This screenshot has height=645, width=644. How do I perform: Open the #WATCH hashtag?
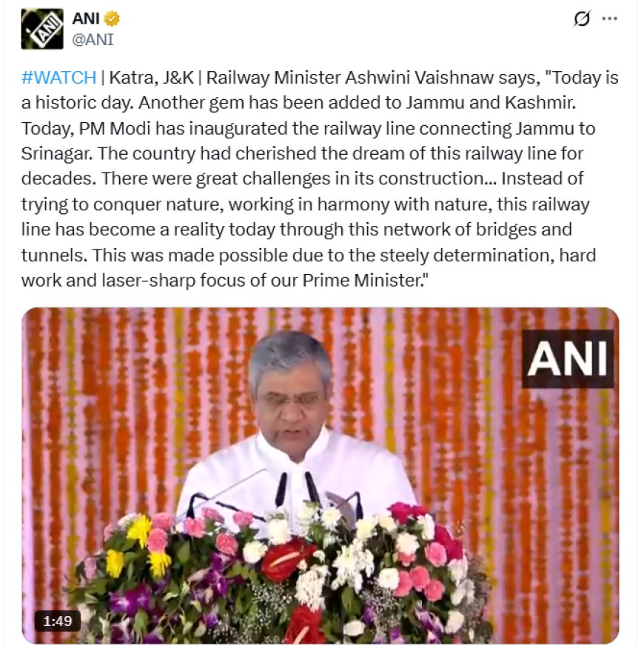58,77
